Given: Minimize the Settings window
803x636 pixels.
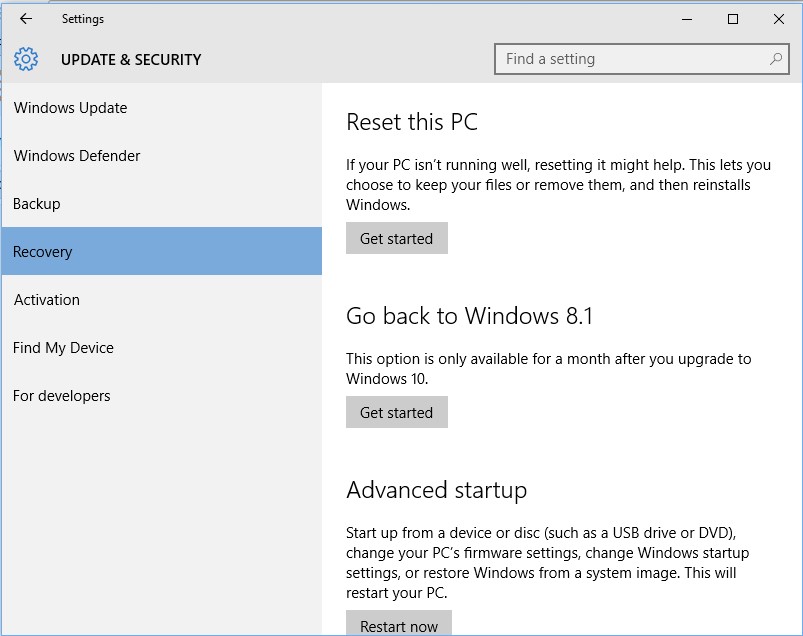Looking at the screenshot, I should [687, 19].
